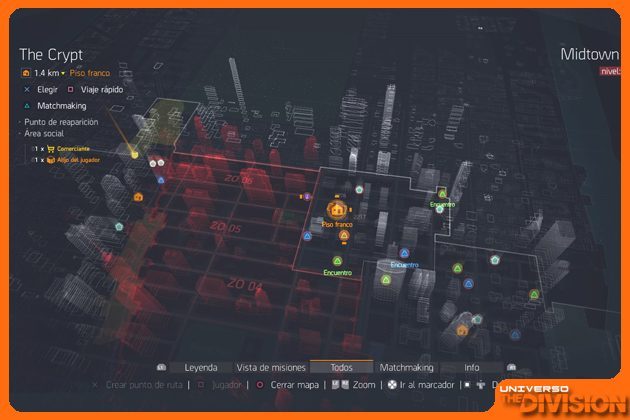Viewport: 630px width, 420px height.
Task: Click the Alijo del jugador entry
Action: [x=78, y=160]
